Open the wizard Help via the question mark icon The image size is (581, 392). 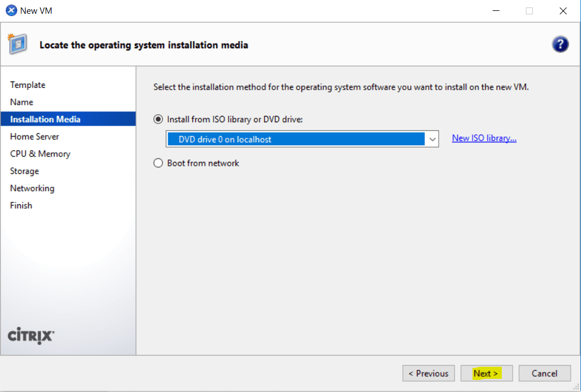tap(560, 44)
